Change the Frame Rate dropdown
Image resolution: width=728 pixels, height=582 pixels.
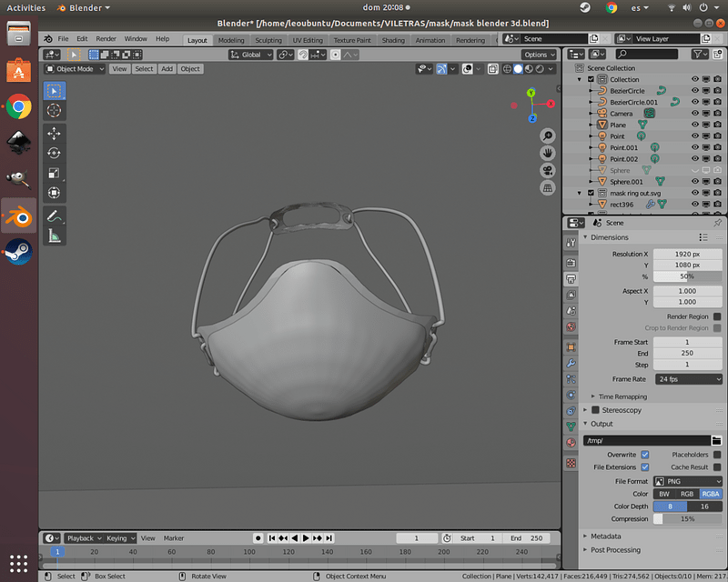[x=689, y=379]
